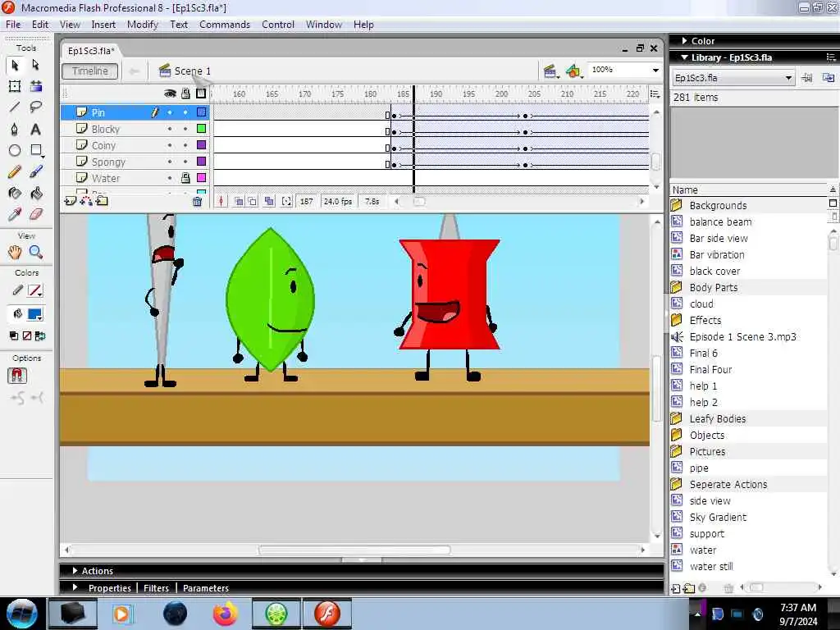This screenshot has width=840, height=630.
Task: Click the Insert Layer Folder icon
Action: click(x=102, y=202)
